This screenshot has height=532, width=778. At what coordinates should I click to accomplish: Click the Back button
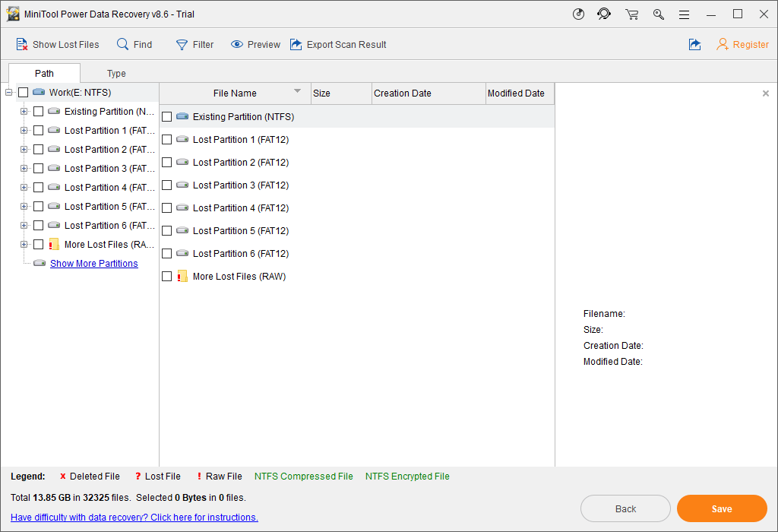[x=625, y=508]
